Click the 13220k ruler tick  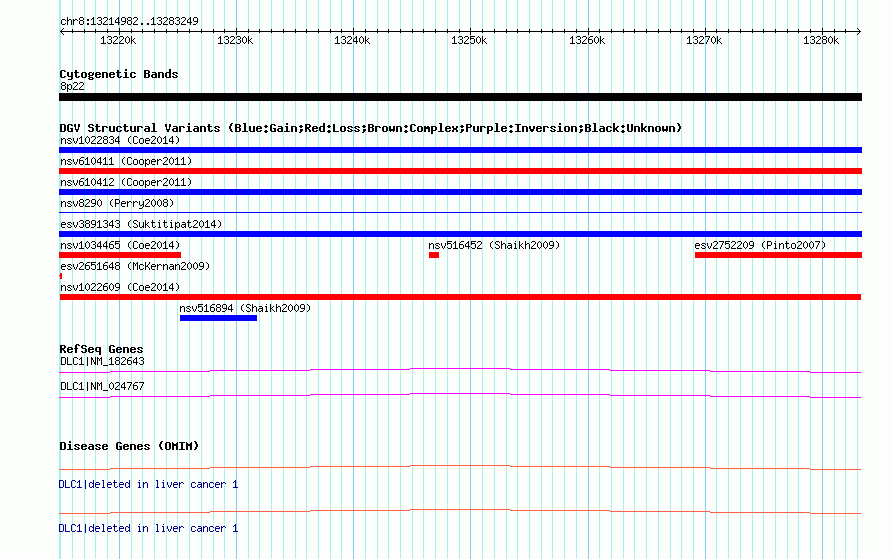click(x=118, y=40)
